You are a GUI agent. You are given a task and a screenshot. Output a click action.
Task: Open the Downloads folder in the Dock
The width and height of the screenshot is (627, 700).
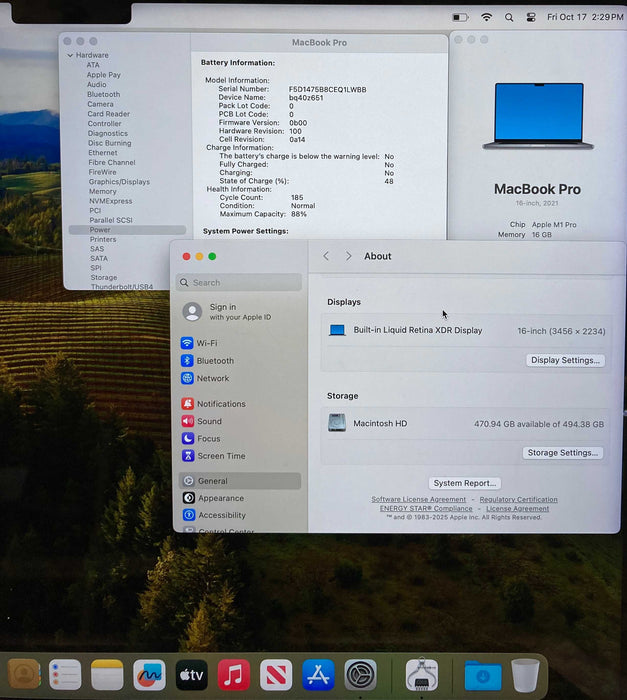click(x=483, y=675)
